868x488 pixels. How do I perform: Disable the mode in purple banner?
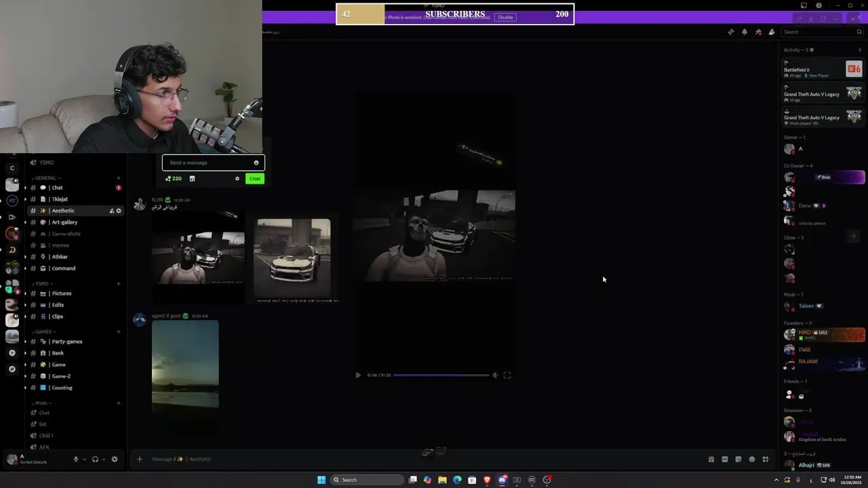pyautogui.click(x=505, y=17)
